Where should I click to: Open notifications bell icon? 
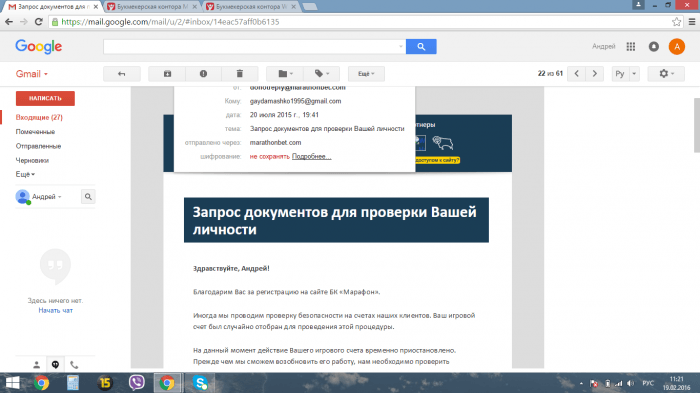point(654,46)
